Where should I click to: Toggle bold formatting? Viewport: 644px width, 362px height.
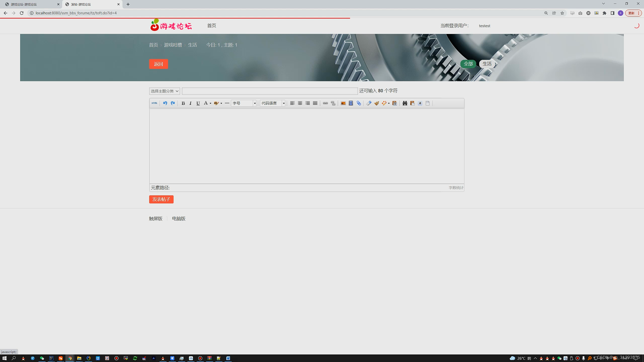(183, 103)
